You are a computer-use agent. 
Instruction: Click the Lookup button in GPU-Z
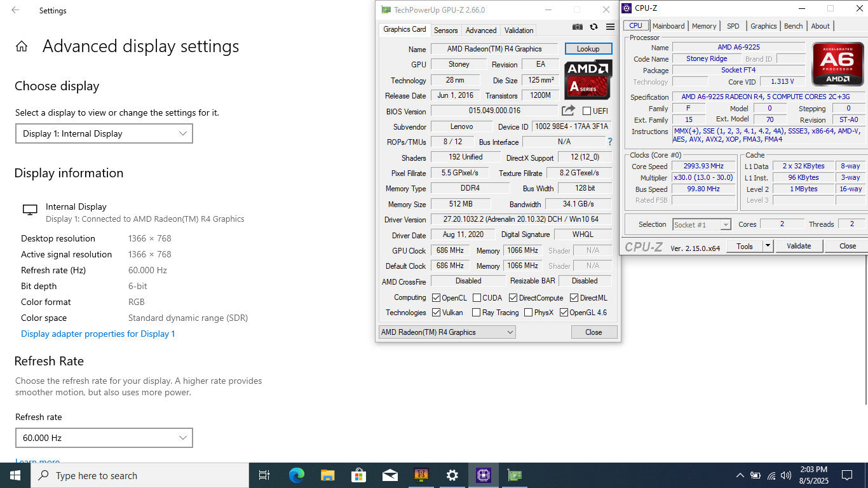point(588,49)
